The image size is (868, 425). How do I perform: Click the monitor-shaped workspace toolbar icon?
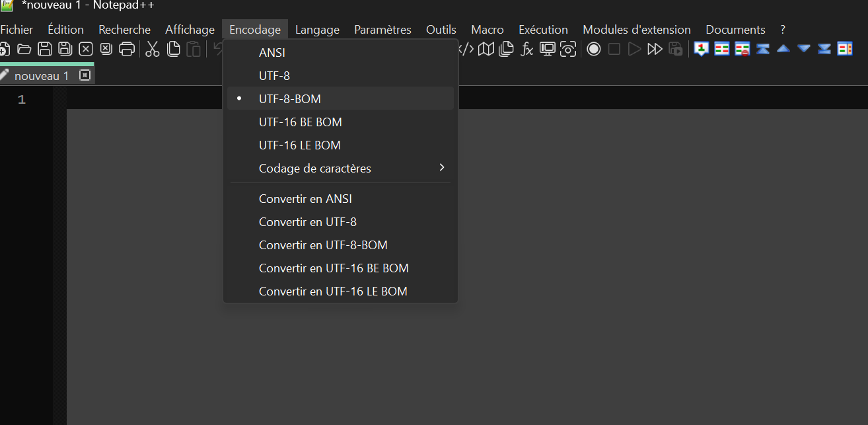[548, 49]
